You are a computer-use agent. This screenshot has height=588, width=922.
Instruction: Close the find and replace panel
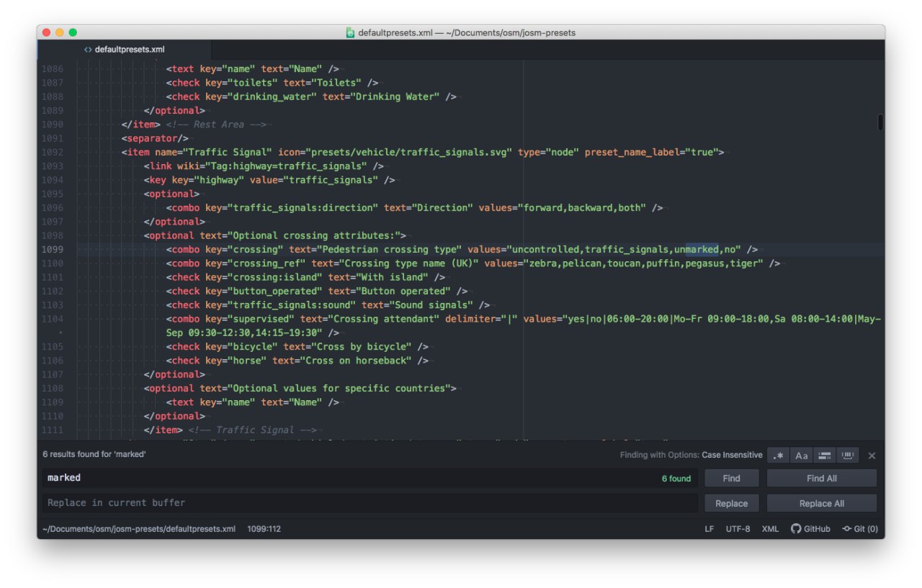pyautogui.click(x=872, y=456)
